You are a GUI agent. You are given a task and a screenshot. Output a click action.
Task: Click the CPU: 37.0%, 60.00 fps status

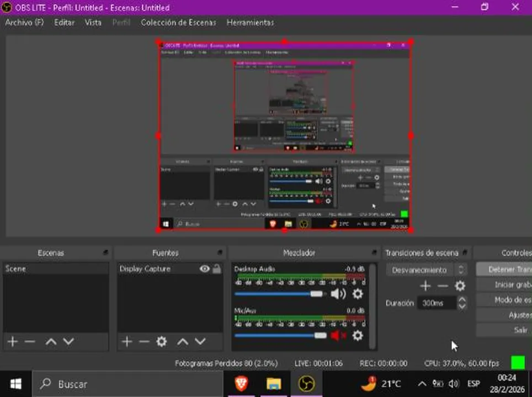tap(461, 363)
